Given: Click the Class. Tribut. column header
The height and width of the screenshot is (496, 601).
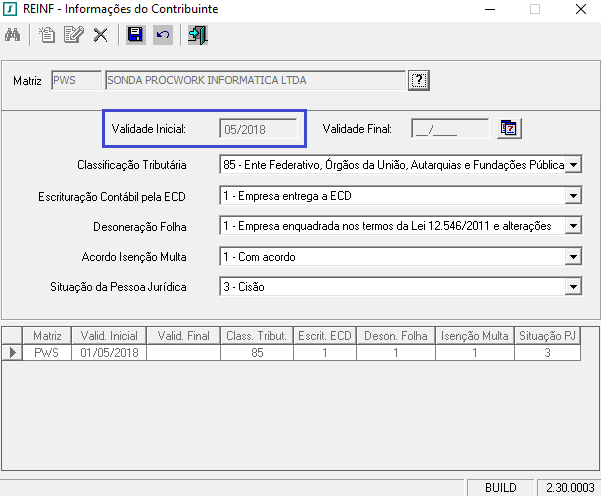Looking at the screenshot, I should [x=257, y=336].
